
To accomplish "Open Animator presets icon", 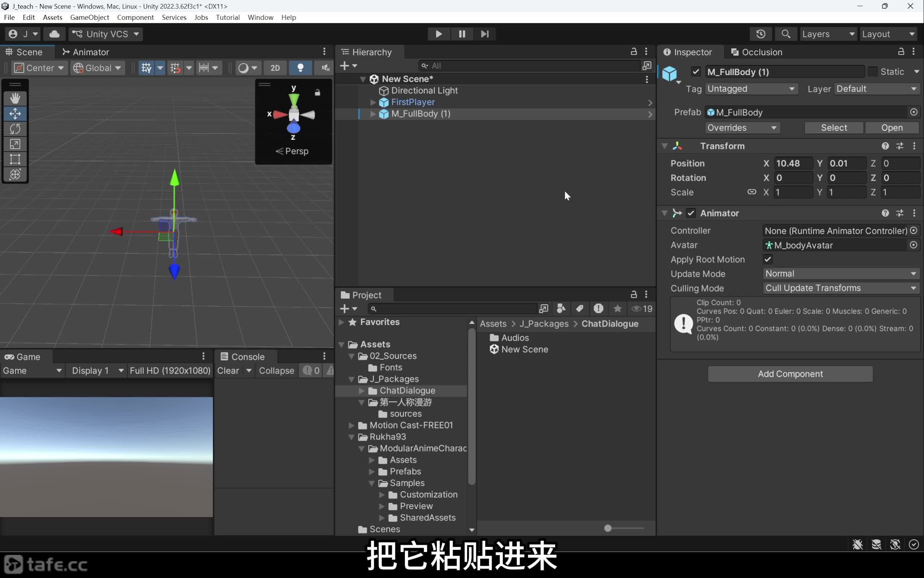I will [x=899, y=213].
